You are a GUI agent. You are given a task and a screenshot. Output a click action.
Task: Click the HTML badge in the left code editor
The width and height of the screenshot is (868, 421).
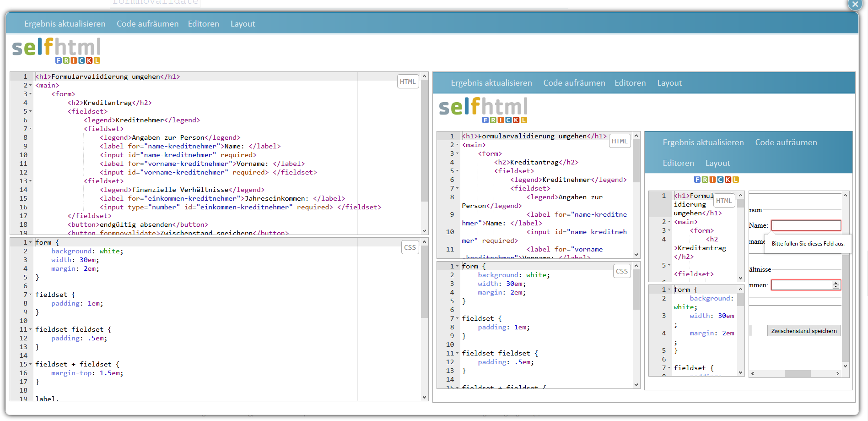click(407, 81)
